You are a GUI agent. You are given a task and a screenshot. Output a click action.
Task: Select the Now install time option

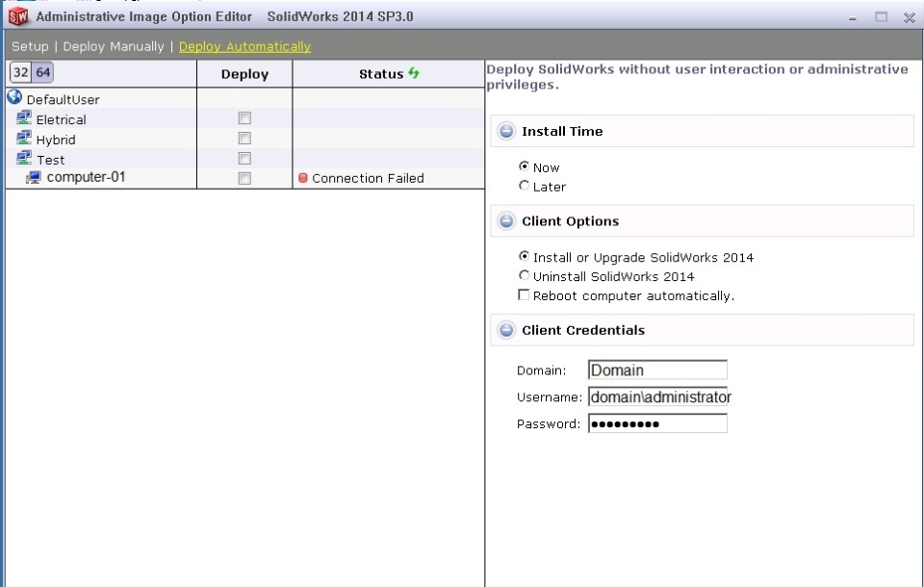pos(524,166)
